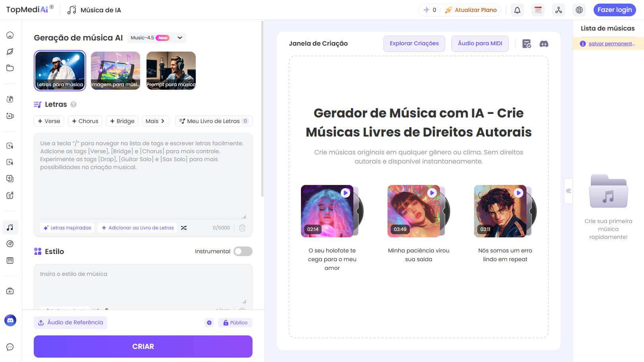
Task: Click the salvar permanentemente link
Action: 610,43
